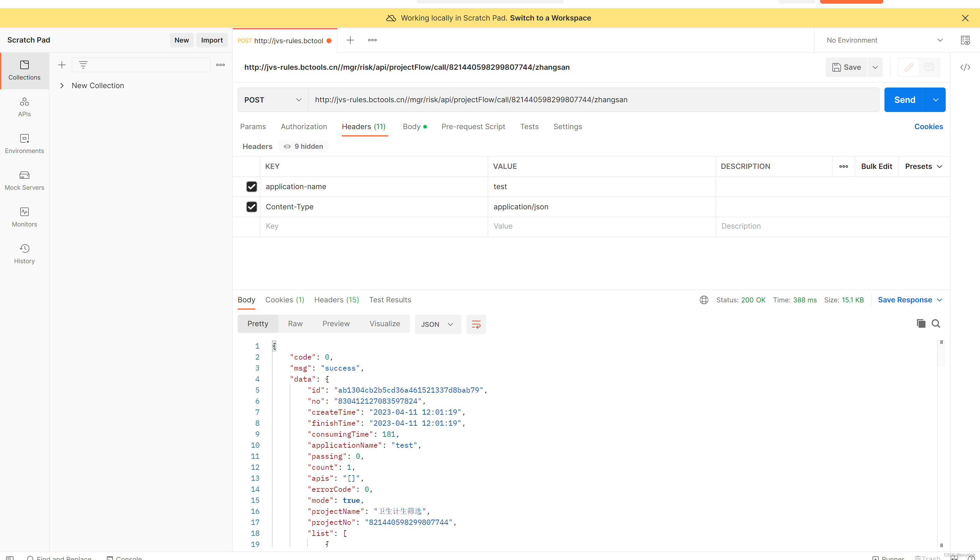Viewport: 980px width, 560px height.
Task: Open the POST method dropdown
Action: point(273,100)
